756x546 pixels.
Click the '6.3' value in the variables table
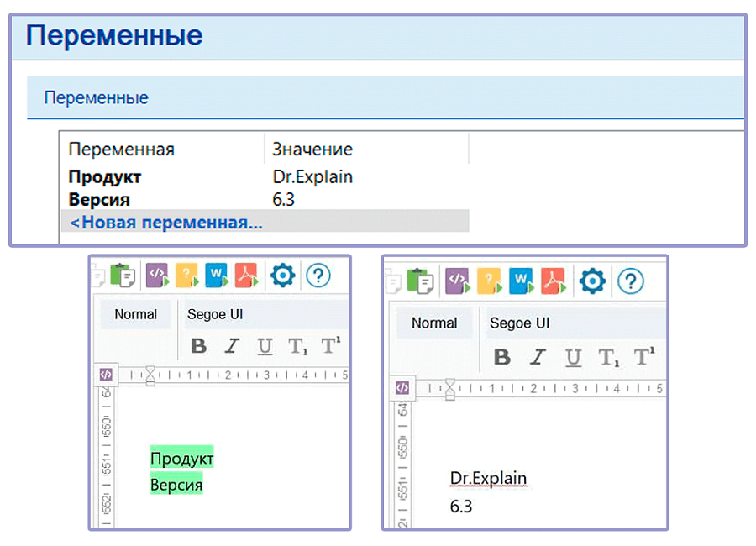(284, 200)
